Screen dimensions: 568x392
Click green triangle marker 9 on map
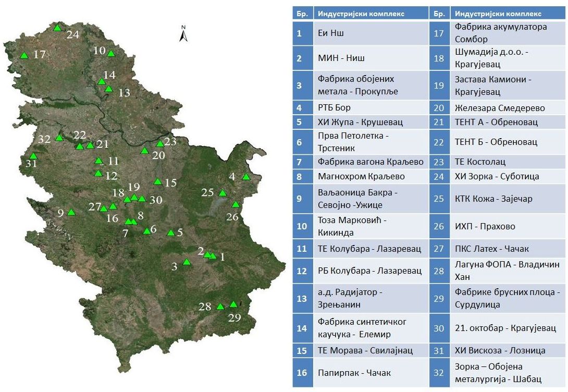coord(71,212)
